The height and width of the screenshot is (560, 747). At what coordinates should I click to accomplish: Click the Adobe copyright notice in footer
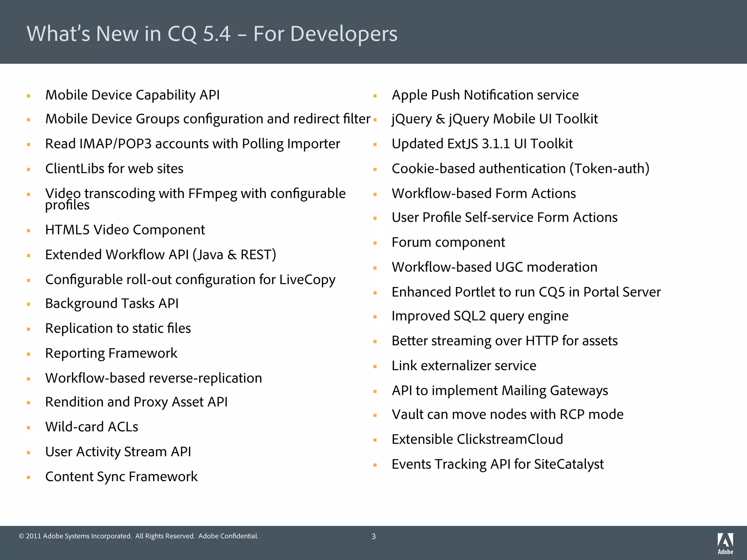[139, 536]
